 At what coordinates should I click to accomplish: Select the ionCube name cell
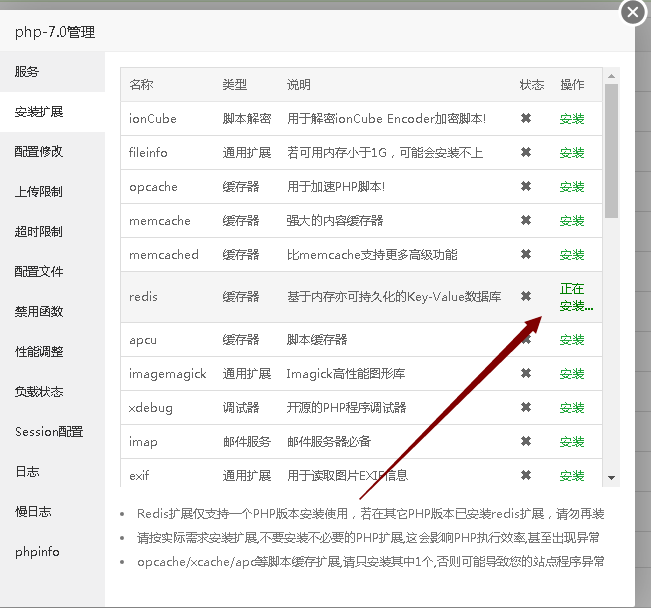152,119
